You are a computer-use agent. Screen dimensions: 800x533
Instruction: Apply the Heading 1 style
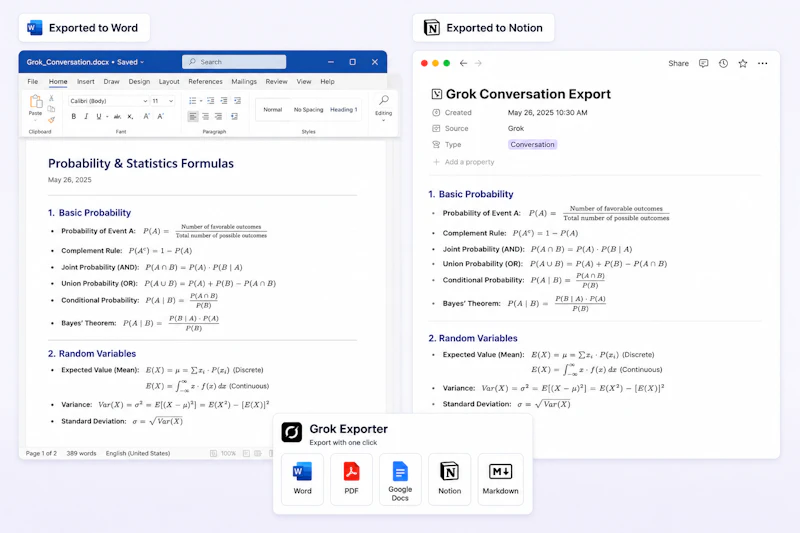pyautogui.click(x=343, y=110)
